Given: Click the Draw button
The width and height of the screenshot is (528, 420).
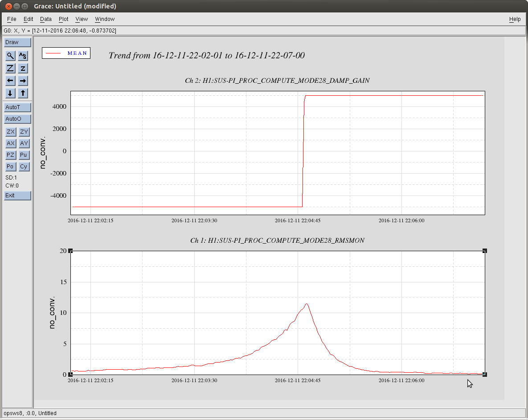Looking at the screenshot, I should (x=17, y=42).
